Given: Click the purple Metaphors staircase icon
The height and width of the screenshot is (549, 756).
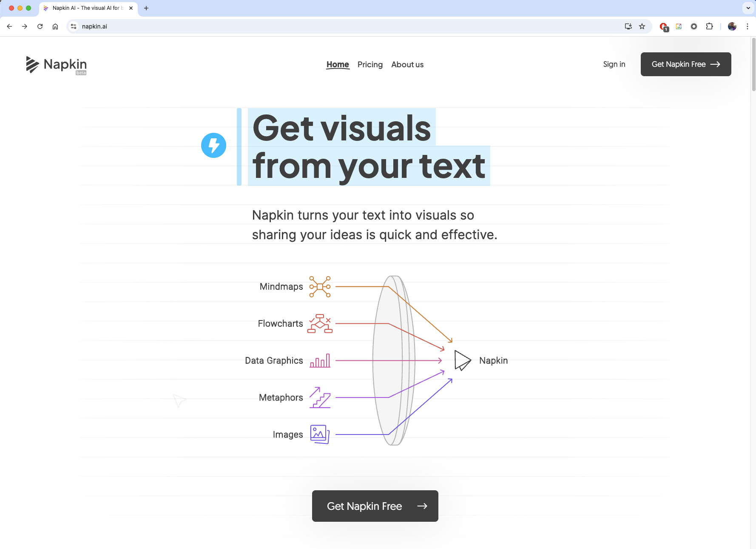Looking at the screenshot, I should click(x=320, y=397).
